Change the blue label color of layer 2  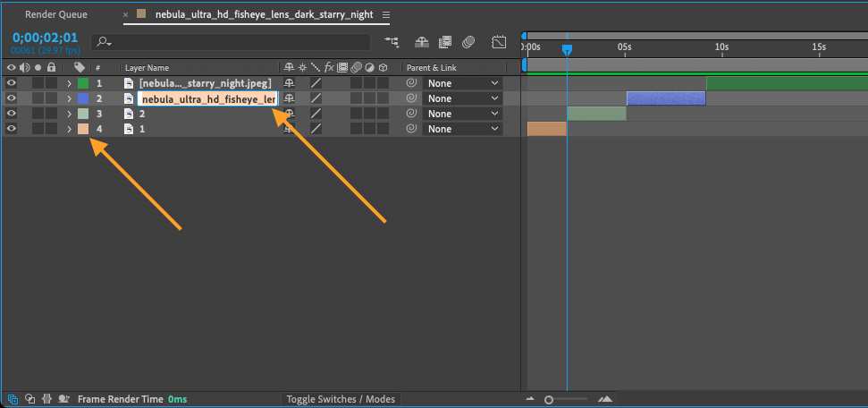[83, 98]
